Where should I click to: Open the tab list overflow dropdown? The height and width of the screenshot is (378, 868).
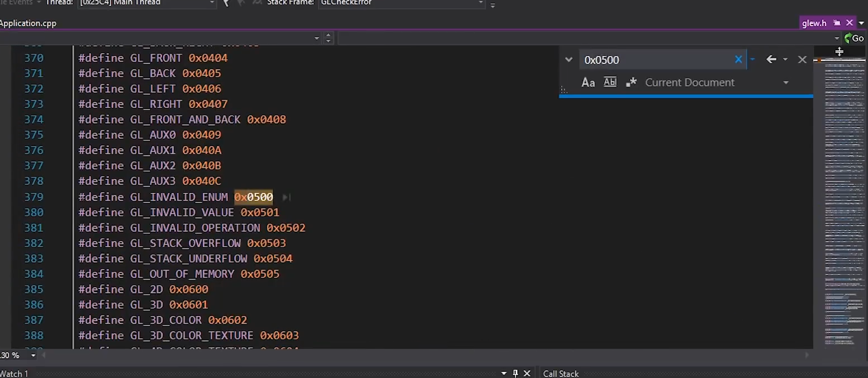point(861,23)
